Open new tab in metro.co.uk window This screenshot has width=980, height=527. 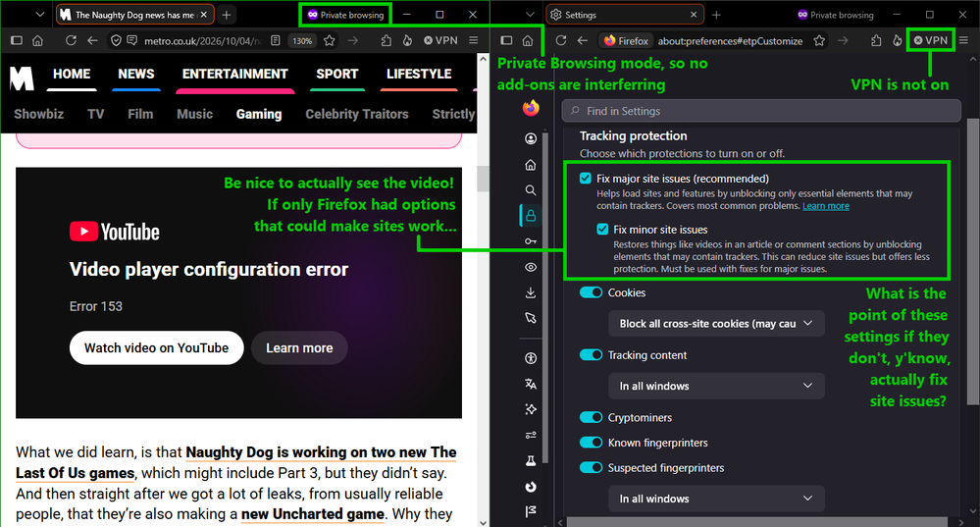(227, 15)
